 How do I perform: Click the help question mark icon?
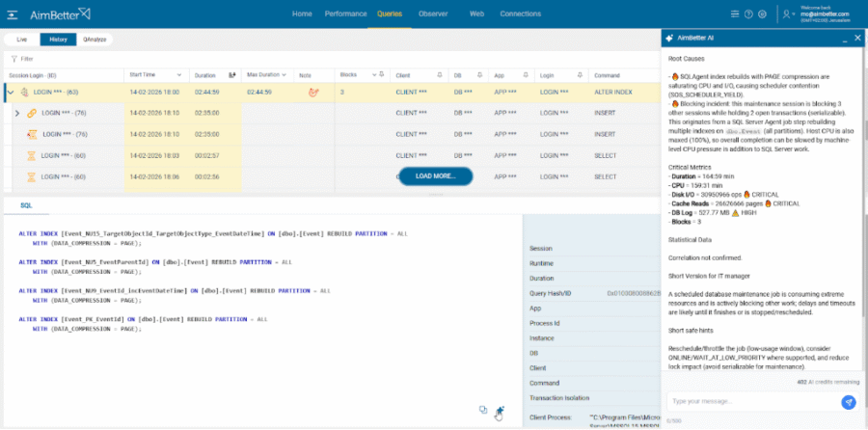[748, 14]
